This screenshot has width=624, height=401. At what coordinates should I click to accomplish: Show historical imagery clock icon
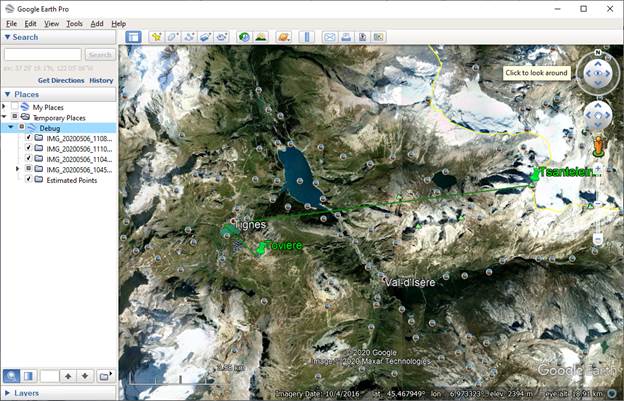(x=244, y=37)
